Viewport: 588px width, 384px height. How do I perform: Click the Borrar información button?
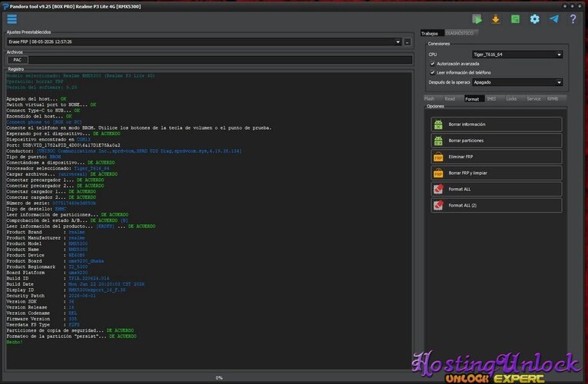496,124
